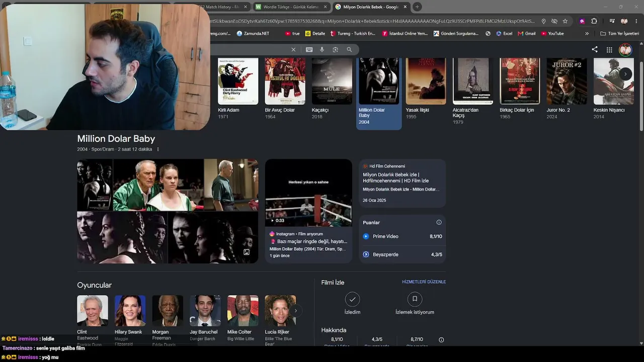Open the Gönderi Sorgulama bookmark
The width and height of the screenshot is (644, 362).
point(456,34)
